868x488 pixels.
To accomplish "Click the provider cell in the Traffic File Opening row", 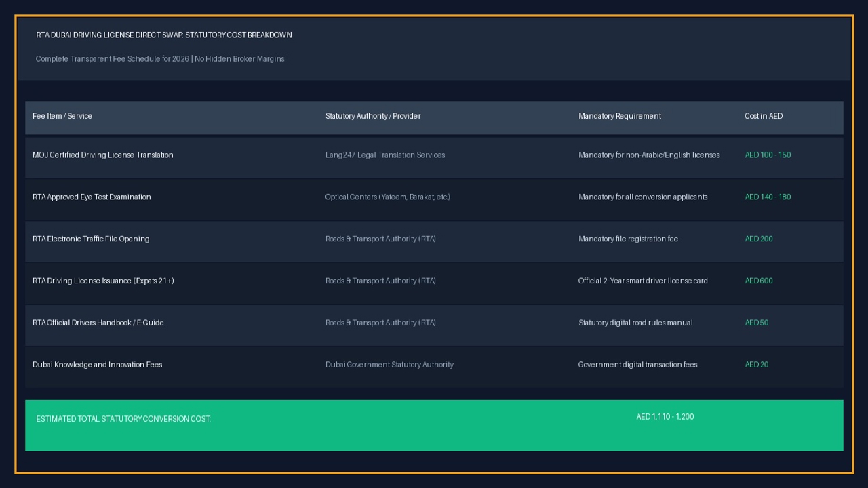I will [380, 239].
